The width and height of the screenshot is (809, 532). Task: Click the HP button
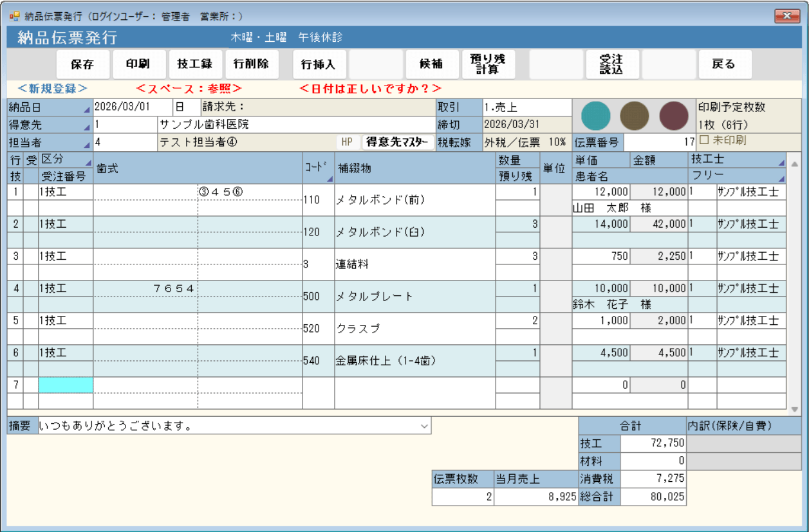click(347, 142)
